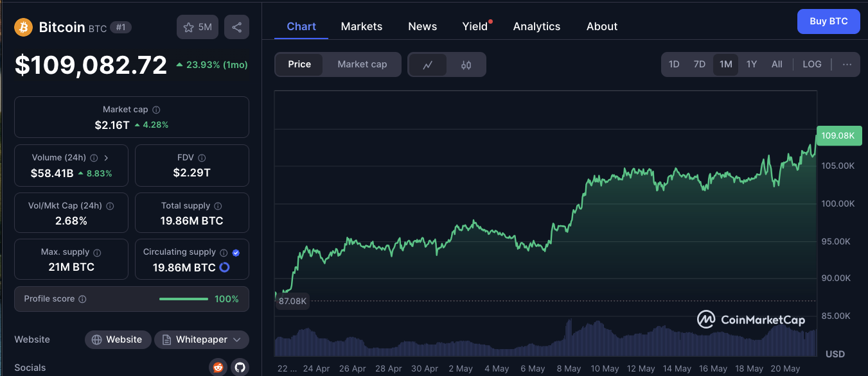Show Profile score info icon
Image resolution: width=868 pixels, height=376 pixels.
82,299
